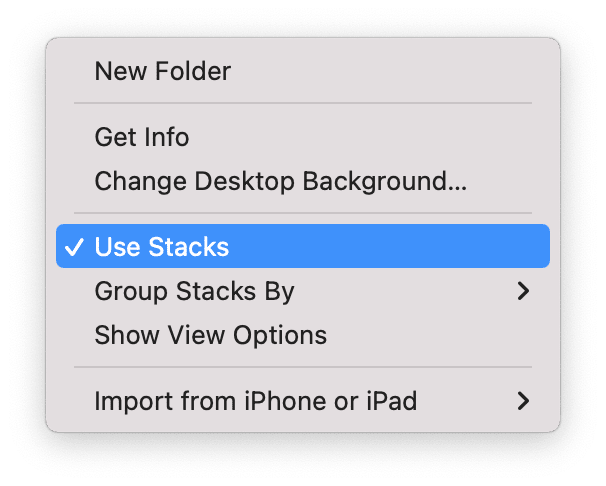Select the Group Stacks By entry

pyautogui.click(x=194, y=292)
